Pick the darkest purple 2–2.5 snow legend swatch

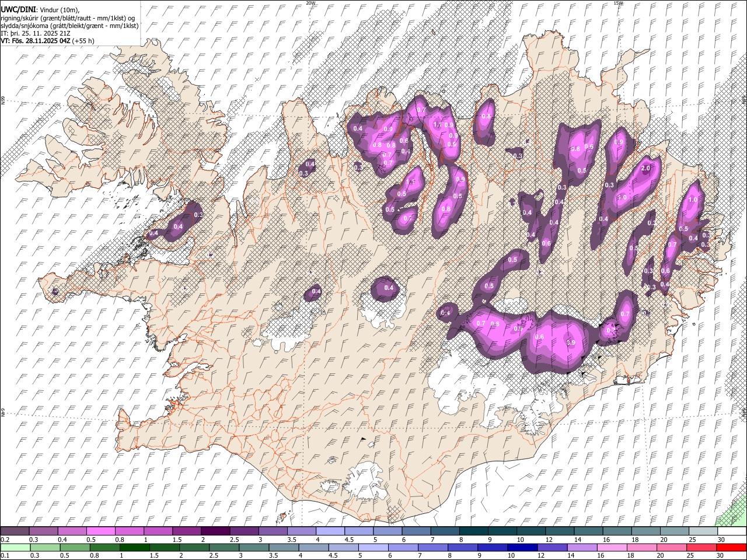click(215, 531)
